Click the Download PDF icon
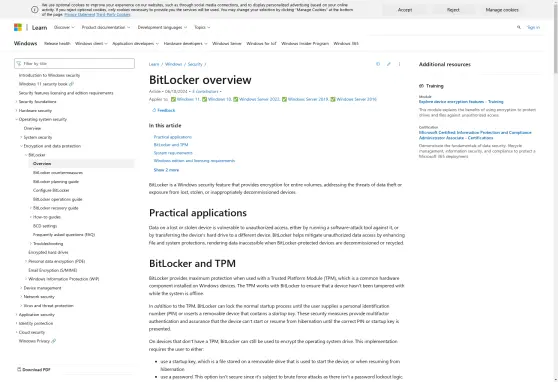Viewport: 558px width, 382px height. click(x=19, y=370)
